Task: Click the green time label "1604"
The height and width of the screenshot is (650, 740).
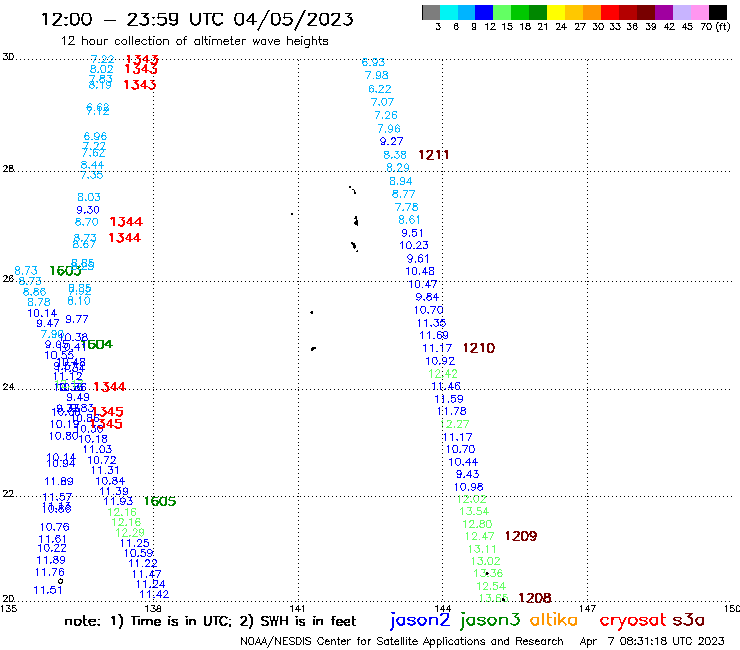Action: [97, 344]
